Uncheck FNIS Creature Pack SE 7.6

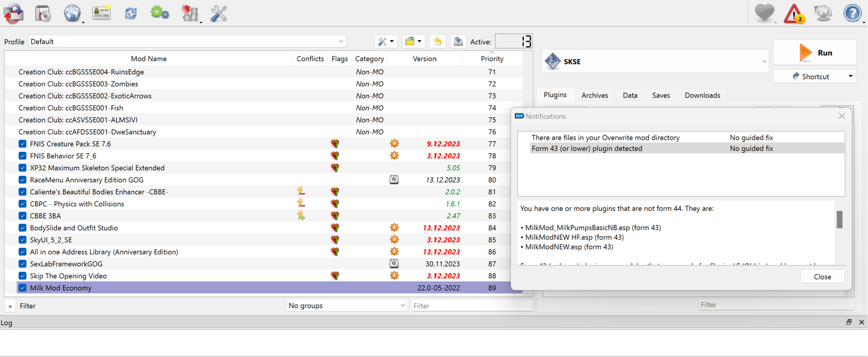(x=22, y=144)
